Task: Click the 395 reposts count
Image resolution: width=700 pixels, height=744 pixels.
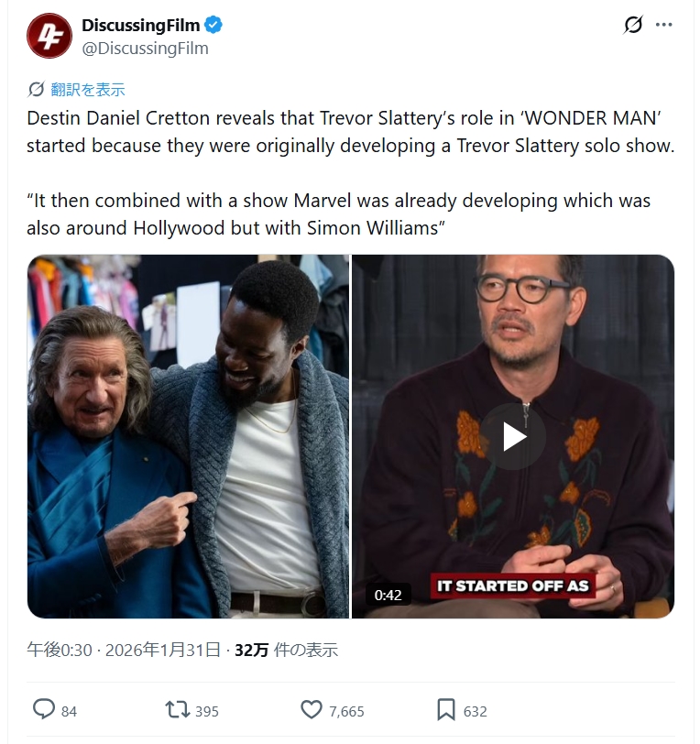Action: click(206, 711)
